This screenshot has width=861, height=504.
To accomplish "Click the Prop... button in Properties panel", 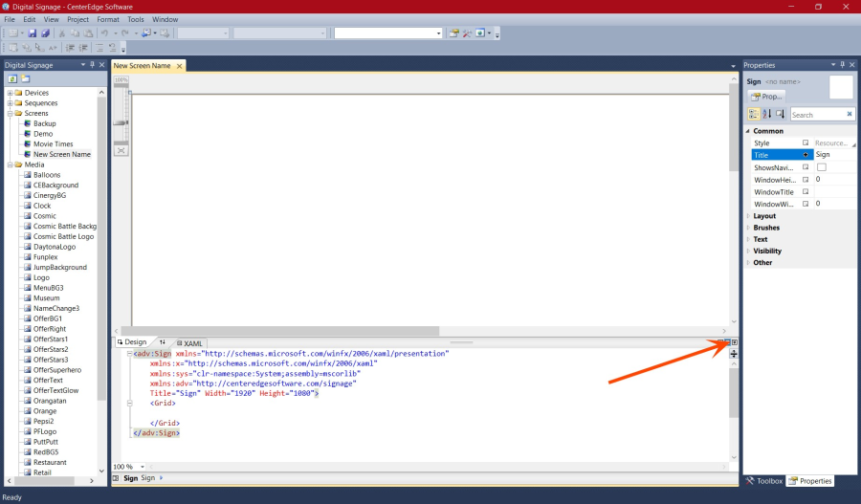I will (766, 97).
